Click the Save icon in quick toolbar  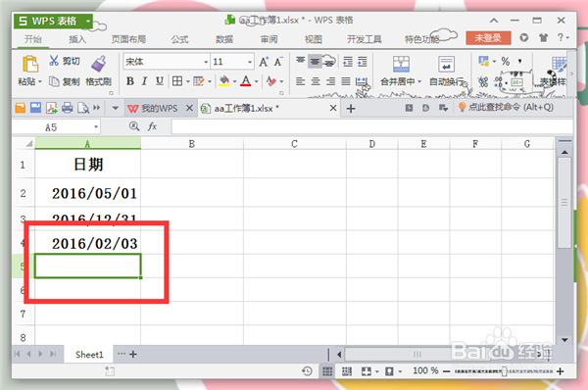click(x=35, y=108)
